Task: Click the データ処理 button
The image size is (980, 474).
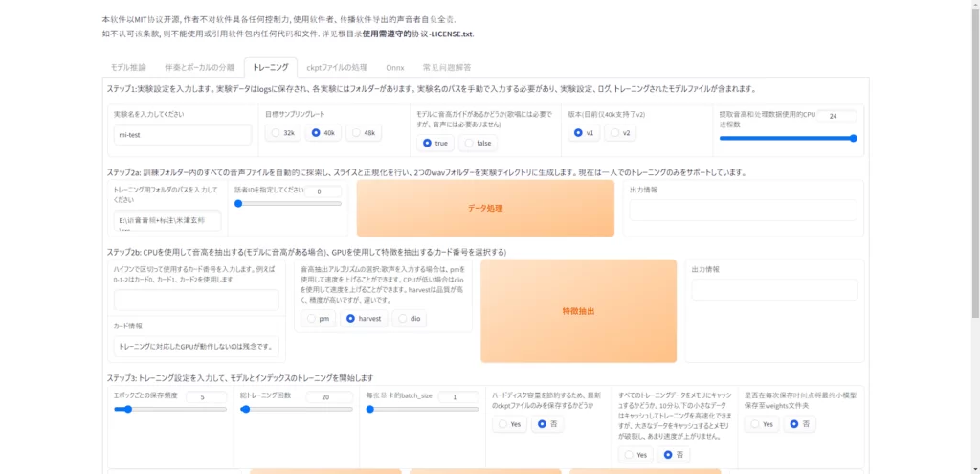Action: (485, 208)
